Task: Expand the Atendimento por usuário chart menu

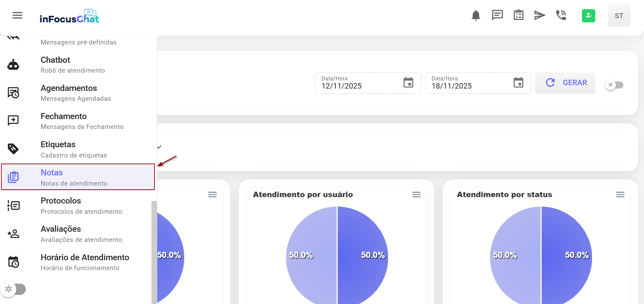Action: coord(416,194)
